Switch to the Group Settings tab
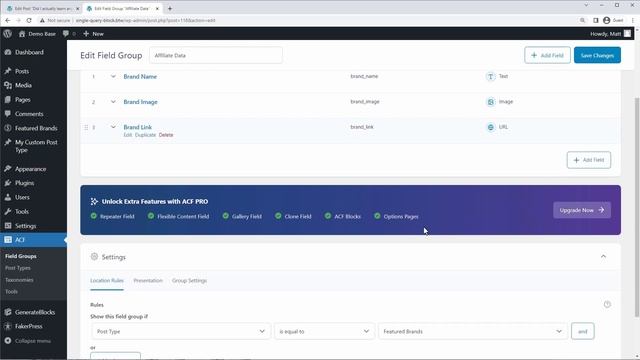The width and height of the screenshot is (640, 360). (189, 281)
